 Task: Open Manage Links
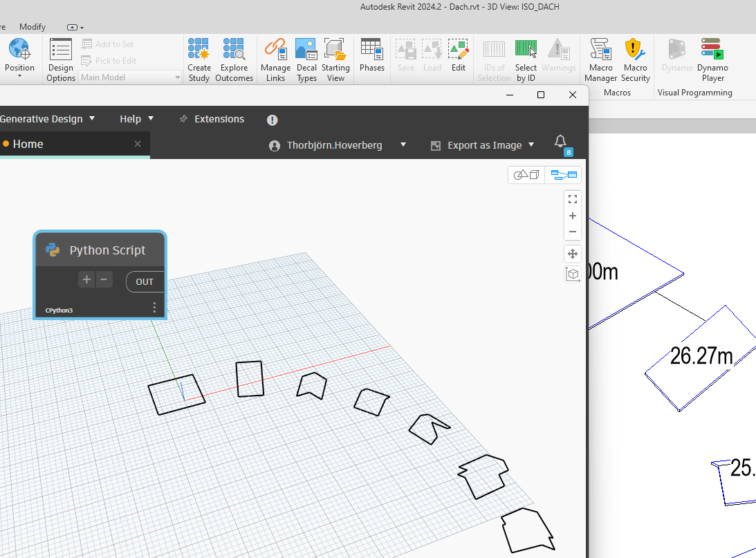pyautogui.click(x=275, y=59)
